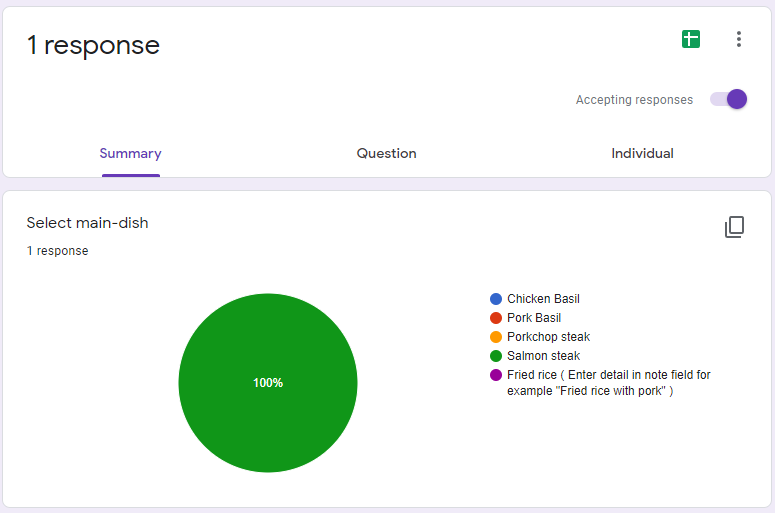Viewport: 775px width, 513px height.
Task: Click the Select main-dish question title
Action: (x=87, y=223)
